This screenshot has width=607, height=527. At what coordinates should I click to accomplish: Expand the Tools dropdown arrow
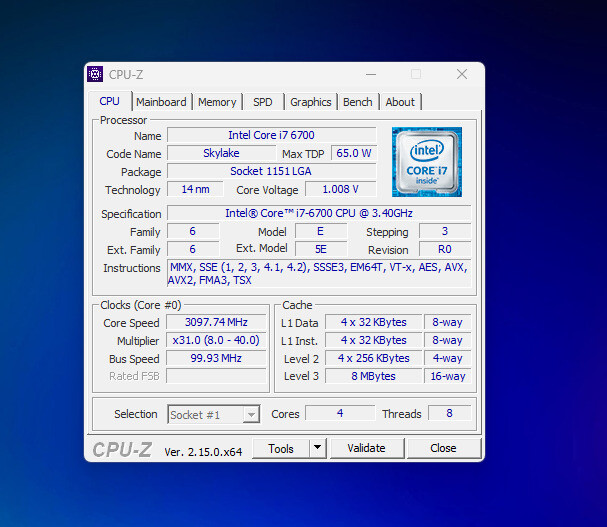tap(317, 448)
